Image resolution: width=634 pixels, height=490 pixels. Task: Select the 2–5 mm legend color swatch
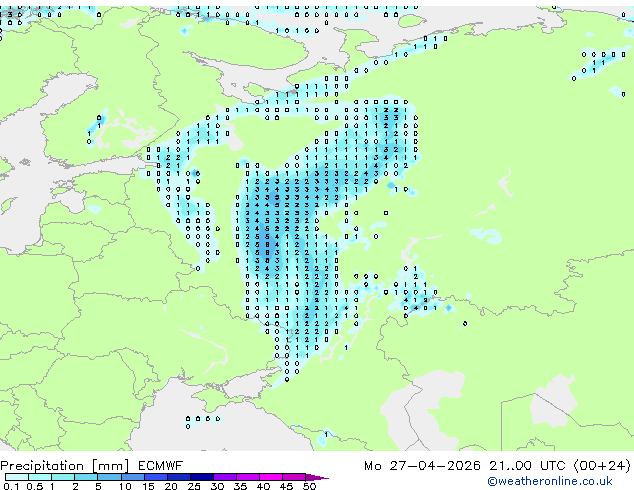pos(86,477)
